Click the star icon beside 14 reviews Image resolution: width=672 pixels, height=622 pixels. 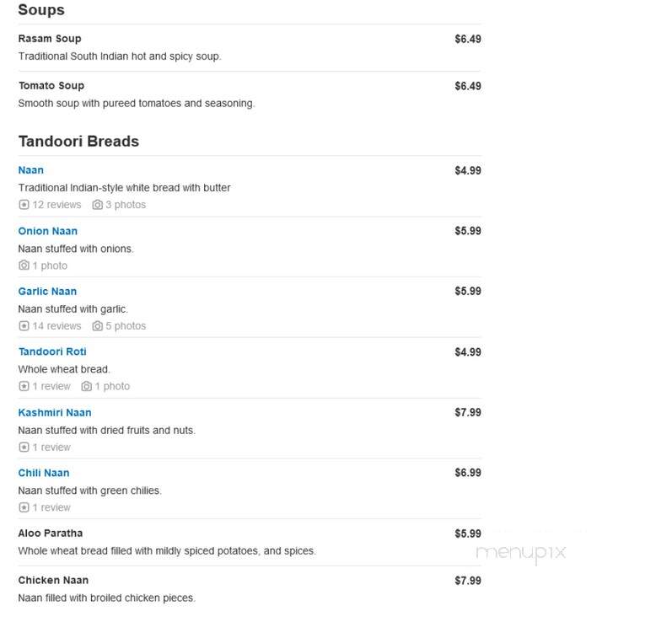tap(24, 326)
